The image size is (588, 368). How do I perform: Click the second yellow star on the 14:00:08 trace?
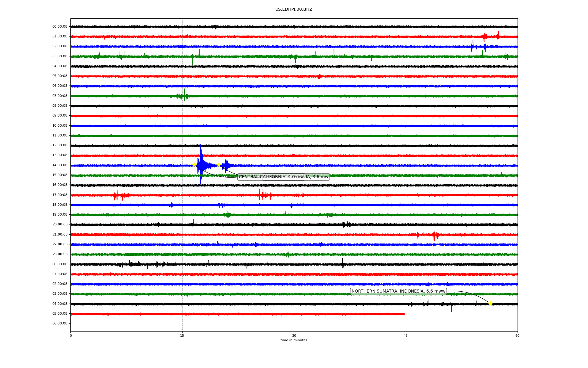click(x=219, y=165)
